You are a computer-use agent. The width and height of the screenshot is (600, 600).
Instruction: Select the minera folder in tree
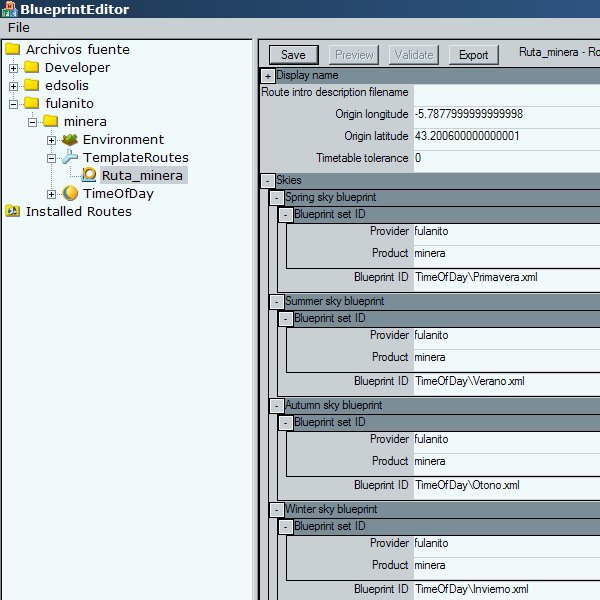[x=84, y=122]
